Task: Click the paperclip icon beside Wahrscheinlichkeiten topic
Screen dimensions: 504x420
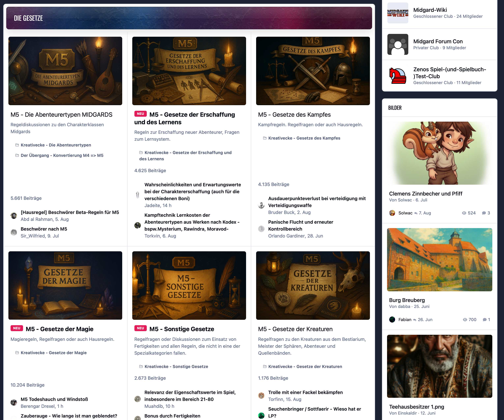Action: (x=138, y=195)
